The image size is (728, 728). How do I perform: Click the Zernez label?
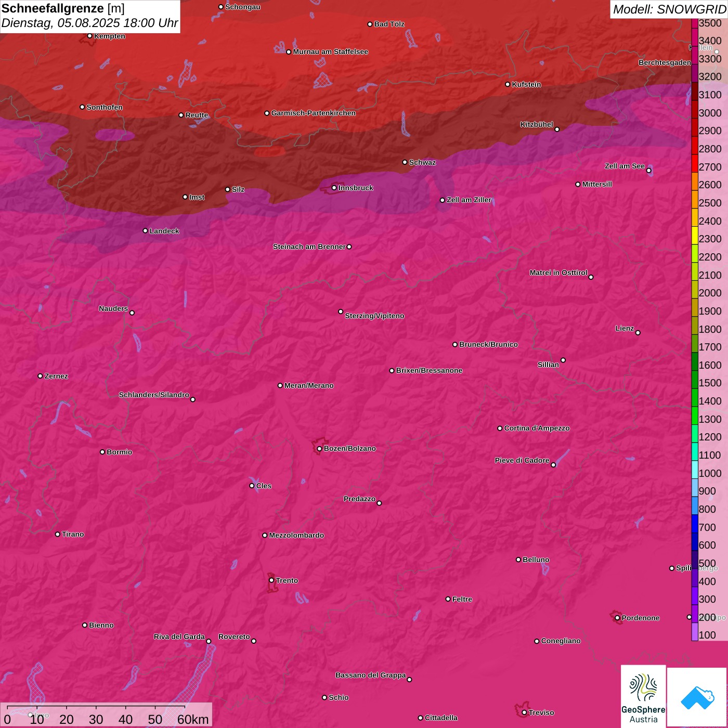[x=56, y=376]
